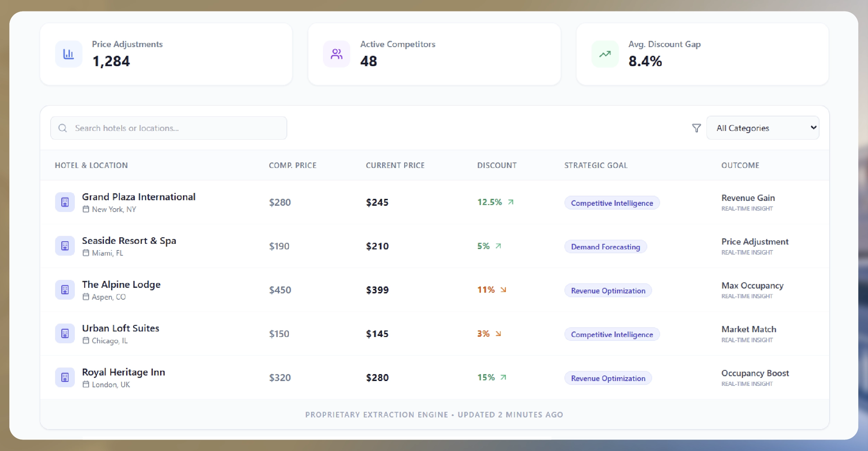The height and width of the screenshot is (451, 868).
Task: Select the Demand Forecasting badge
Action: [606, 247]
